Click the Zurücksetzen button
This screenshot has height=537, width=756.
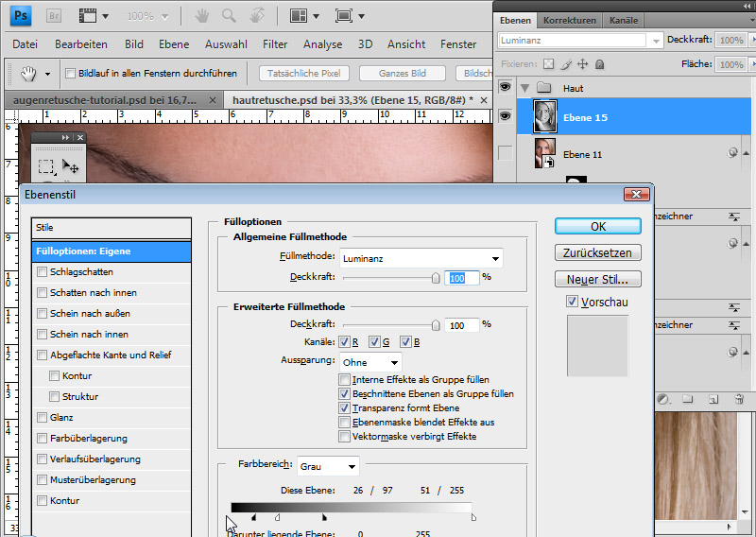coord(598,252)
